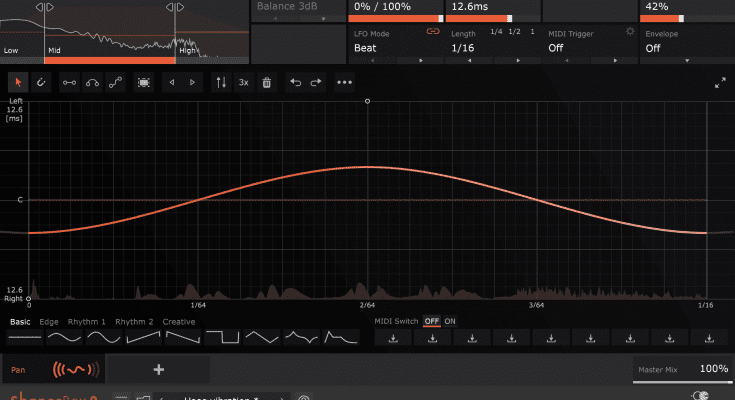
Task: Pick the S-curve drawing tool
Action: click(x=116, y=82)
